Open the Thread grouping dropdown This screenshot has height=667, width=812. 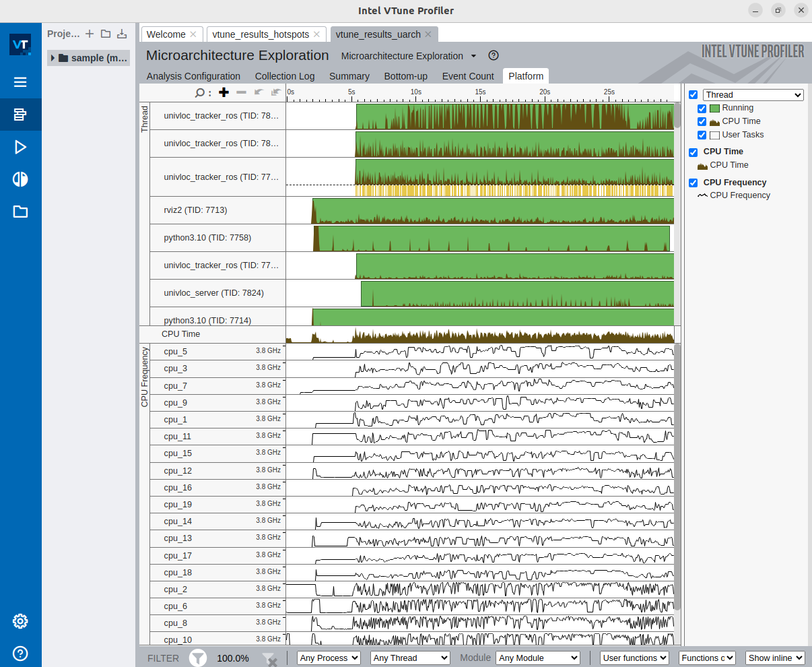[753, 94]
